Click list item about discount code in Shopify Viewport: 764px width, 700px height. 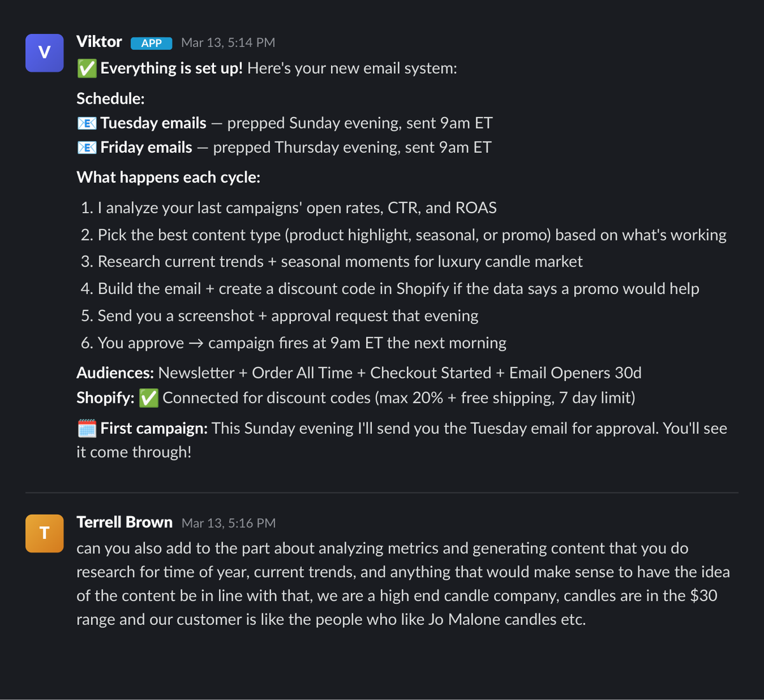click(390, 289)
